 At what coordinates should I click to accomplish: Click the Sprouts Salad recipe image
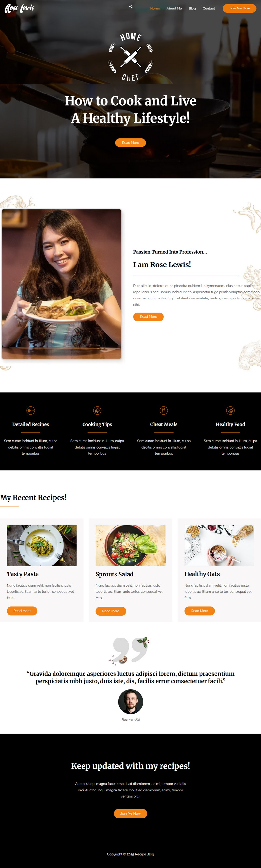pyautogui.click(x=130, y=546)
